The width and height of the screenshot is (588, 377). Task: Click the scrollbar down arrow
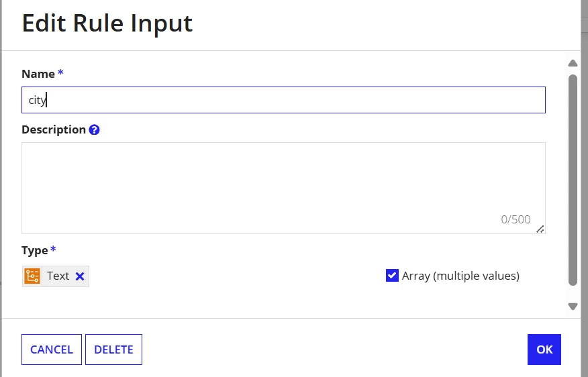click(x=573, y=307)
